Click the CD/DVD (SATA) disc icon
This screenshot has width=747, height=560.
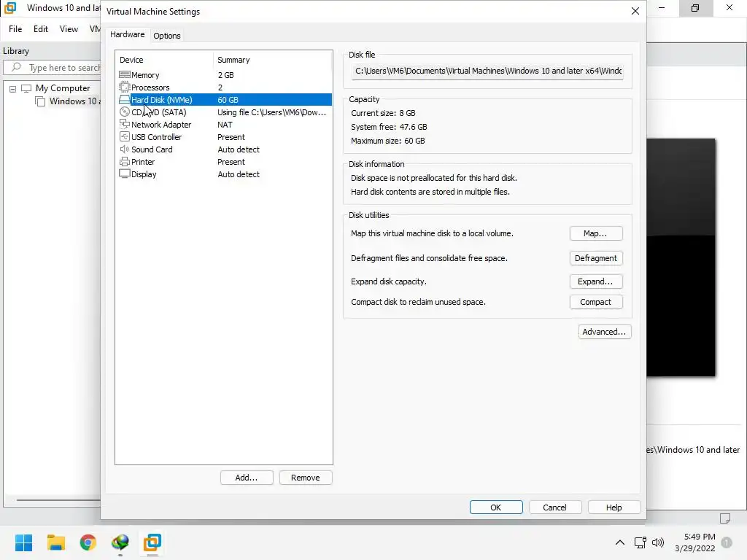pos(124,112)
